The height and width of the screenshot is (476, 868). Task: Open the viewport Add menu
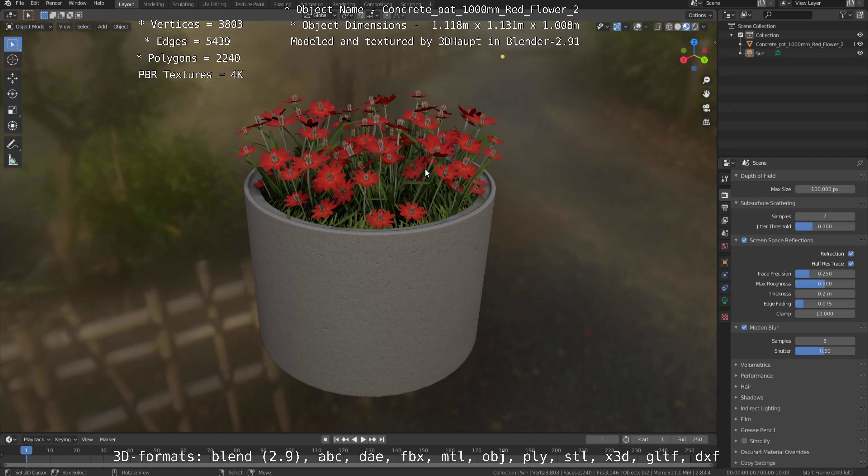(103, 27)
